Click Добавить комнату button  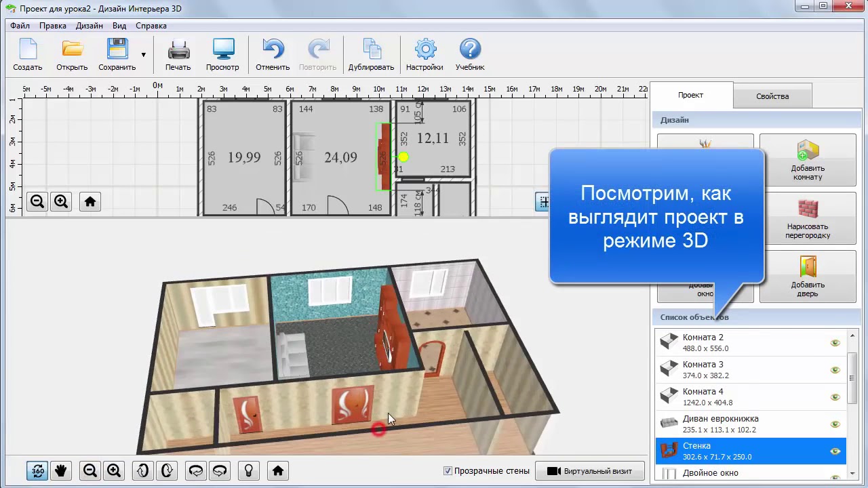coord(807,160)
